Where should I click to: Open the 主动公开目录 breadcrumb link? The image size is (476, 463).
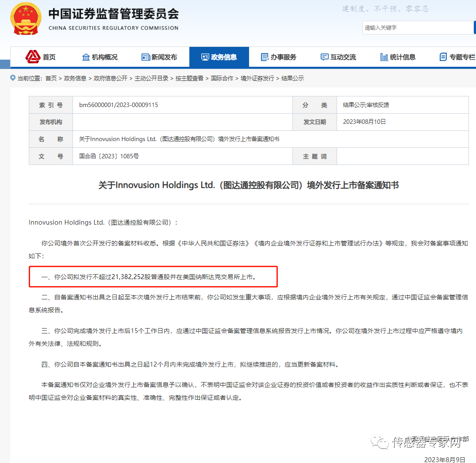pos(151,78)
